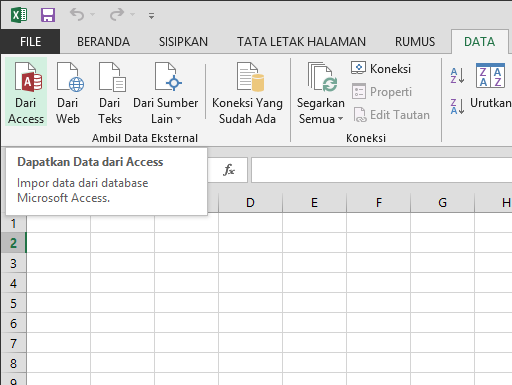The width and height of the screenshot is (512, 385).
Task: Select column F header
Action: pos(379,203)
